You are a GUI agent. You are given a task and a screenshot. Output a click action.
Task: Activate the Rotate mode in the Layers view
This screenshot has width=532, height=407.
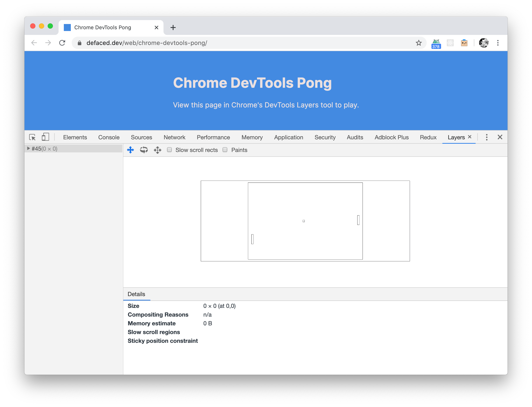144,150
